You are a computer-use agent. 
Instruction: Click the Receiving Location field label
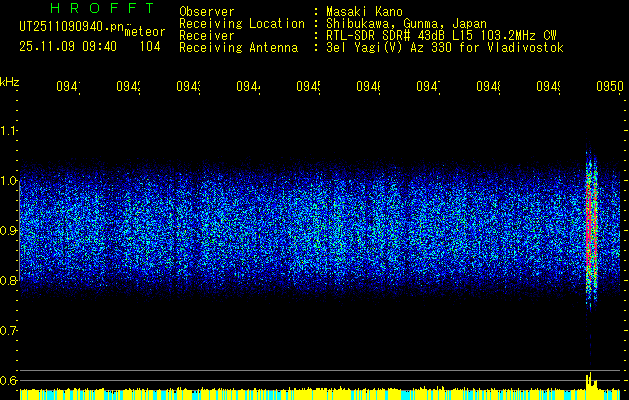point(242,24)
